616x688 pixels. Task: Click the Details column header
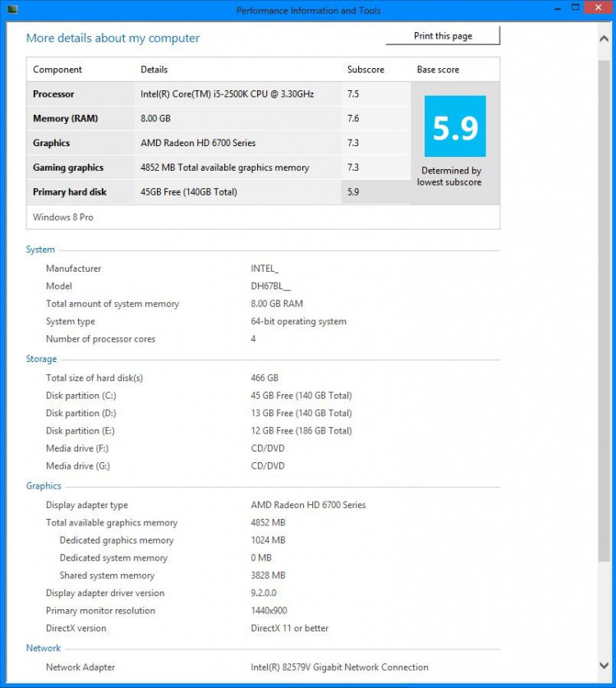pyautogui.click(x=154, y=69)
